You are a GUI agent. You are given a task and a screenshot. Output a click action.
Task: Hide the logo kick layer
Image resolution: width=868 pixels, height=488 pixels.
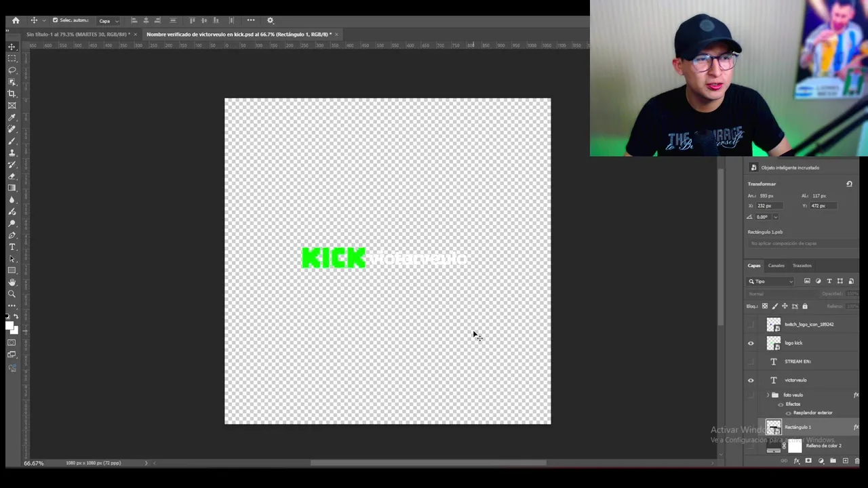coord(751,343)
